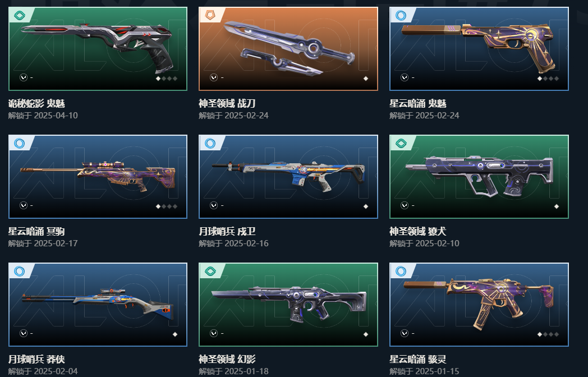Click the tier icon on 星云暗涌 骇灵 card
Image resolution: width=588 pixels, height=377 pixels.
[401, 271]
